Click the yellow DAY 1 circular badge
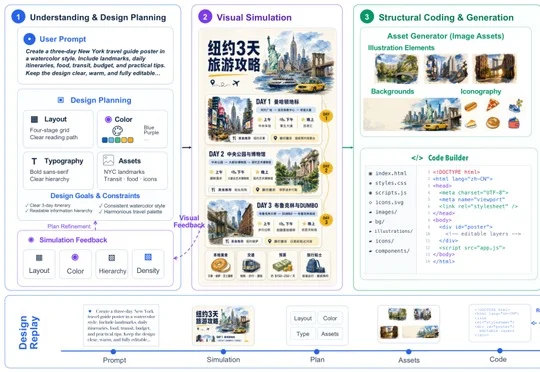Viewport: 540px width, 372px height. 326,116
